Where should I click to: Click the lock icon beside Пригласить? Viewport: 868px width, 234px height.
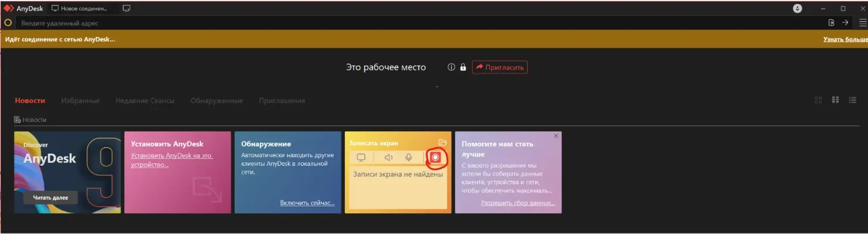tap(463, 67)
